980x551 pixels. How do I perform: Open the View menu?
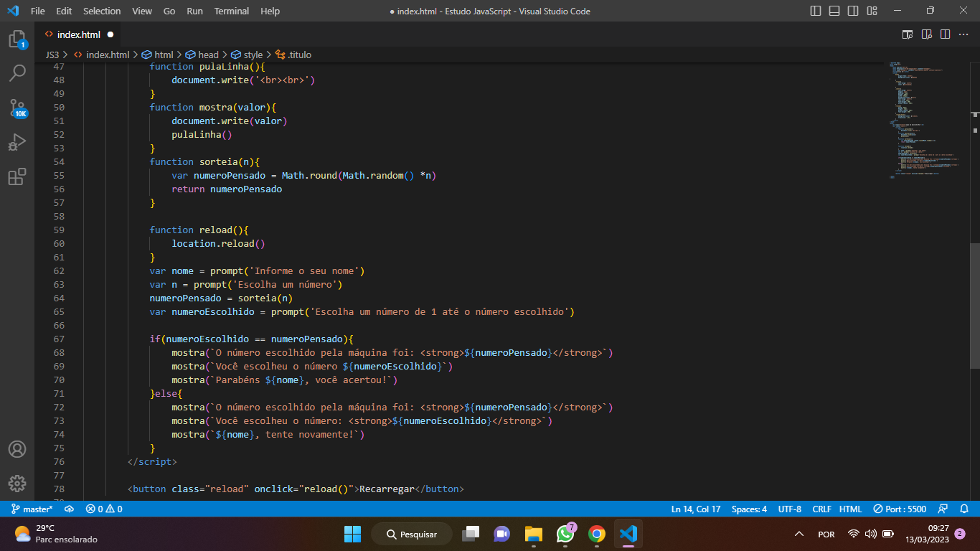point(142,11)
